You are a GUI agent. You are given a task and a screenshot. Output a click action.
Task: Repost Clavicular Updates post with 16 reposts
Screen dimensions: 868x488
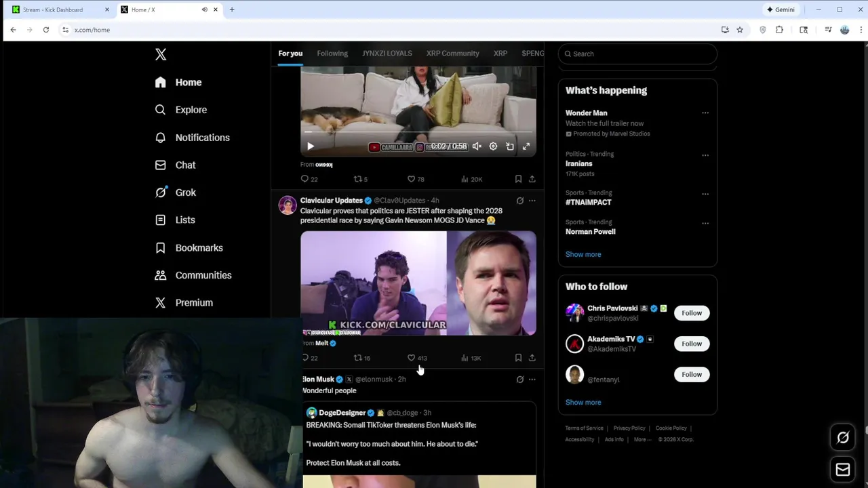pos(362,358)
